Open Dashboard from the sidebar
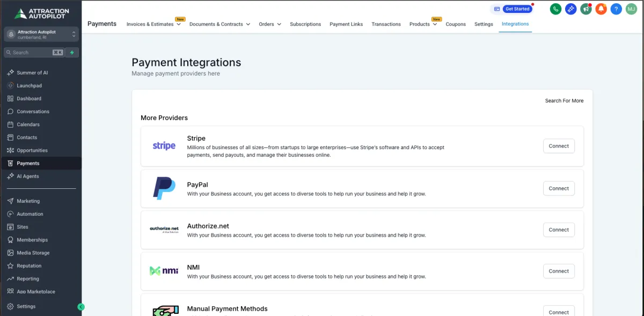 pos(29,99)
